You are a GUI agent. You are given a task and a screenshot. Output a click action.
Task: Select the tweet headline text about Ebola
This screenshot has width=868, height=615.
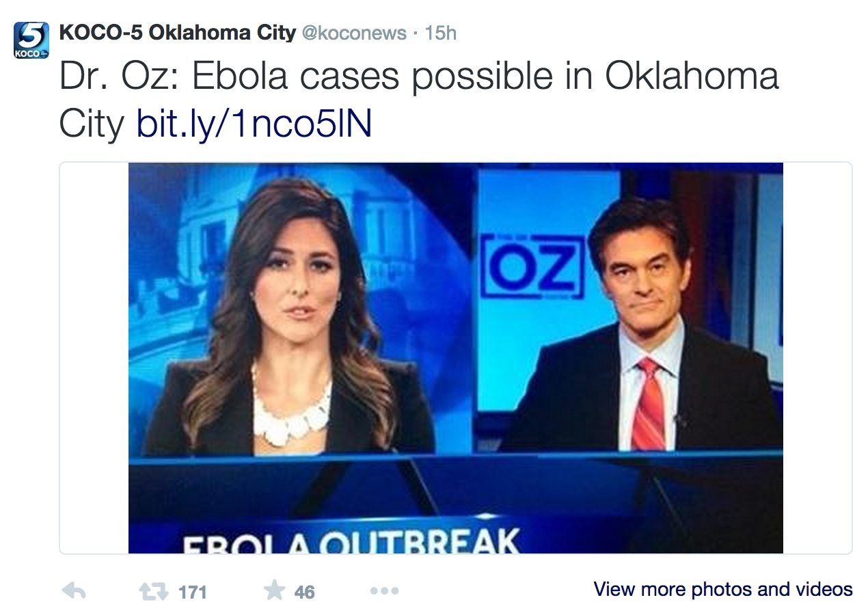click(x=419, y=100)
